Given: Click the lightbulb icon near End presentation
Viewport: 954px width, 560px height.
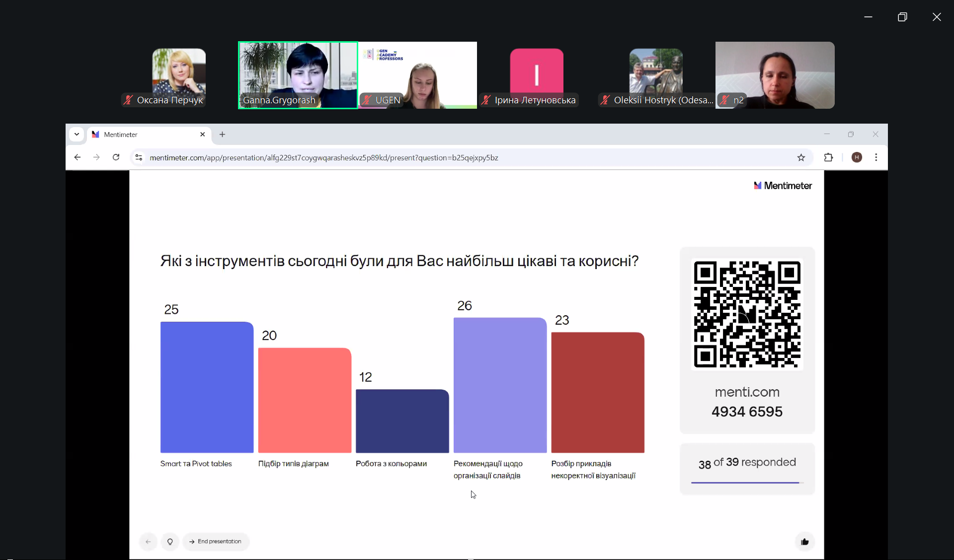Looking at the screenshot, I should coord(170,542).
